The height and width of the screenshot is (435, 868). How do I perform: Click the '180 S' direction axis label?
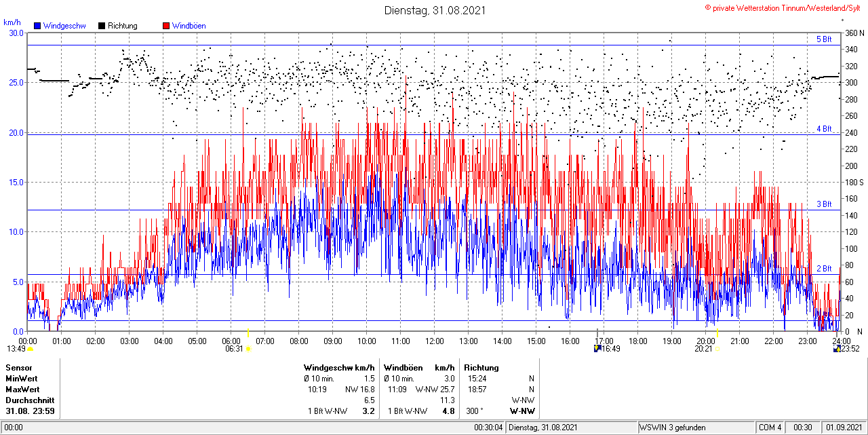click(853, 182)
